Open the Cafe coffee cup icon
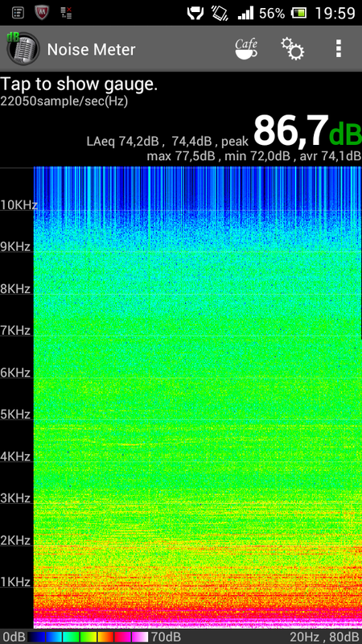The image size is (362, 644). 246,49
